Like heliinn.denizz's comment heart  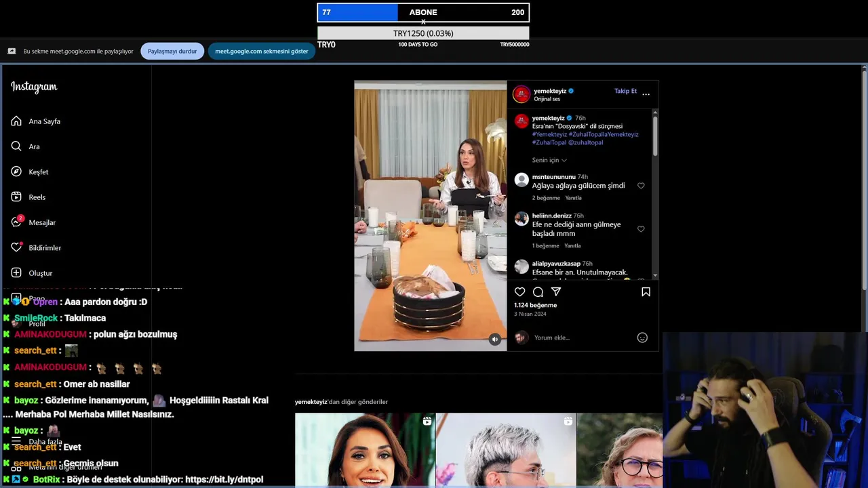(641, 229)
